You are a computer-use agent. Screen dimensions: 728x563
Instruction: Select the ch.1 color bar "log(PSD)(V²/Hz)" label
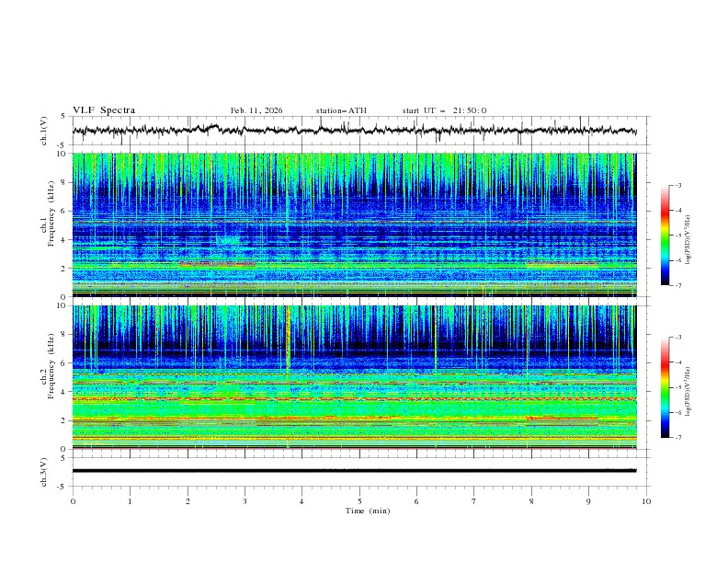pos(688,240)
